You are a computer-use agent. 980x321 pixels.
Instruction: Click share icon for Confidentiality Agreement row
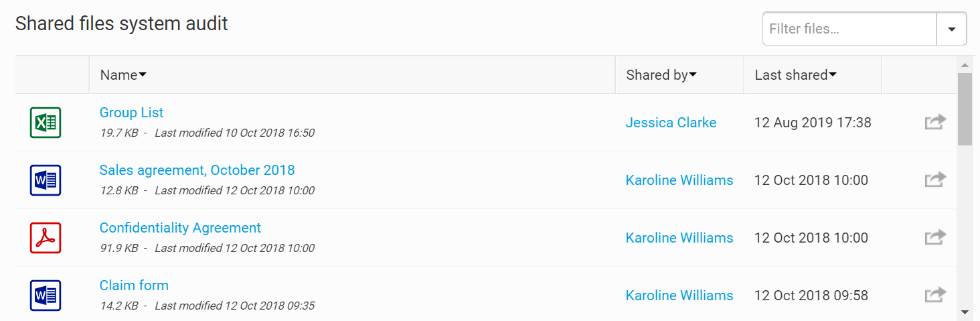pos(935,237)
